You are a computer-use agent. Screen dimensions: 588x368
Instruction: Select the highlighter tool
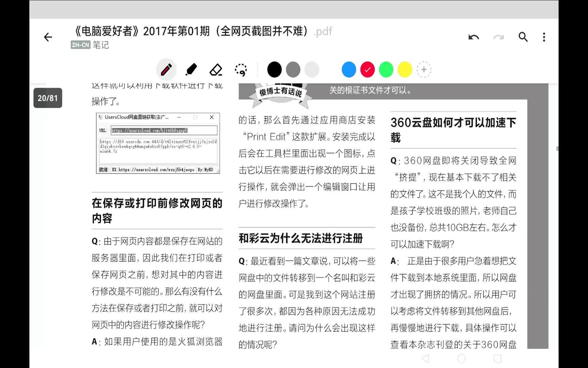(192, 69)
